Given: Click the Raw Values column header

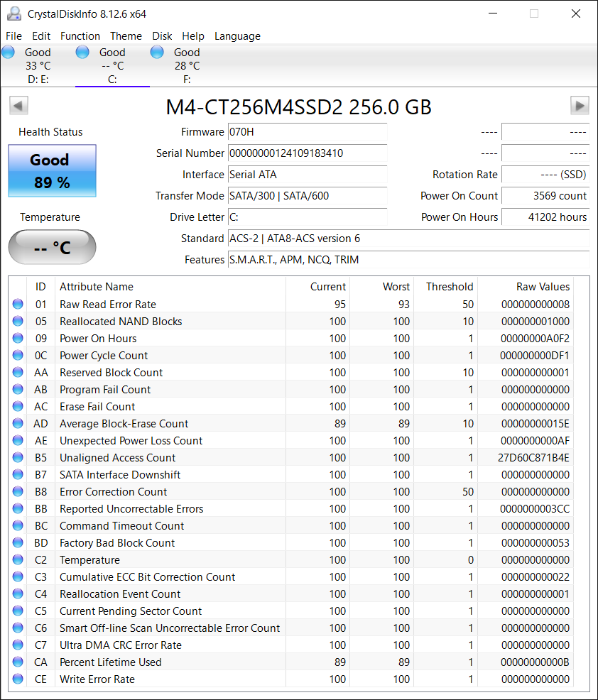Looking at the screenshot, I should (x=543, y=287).
